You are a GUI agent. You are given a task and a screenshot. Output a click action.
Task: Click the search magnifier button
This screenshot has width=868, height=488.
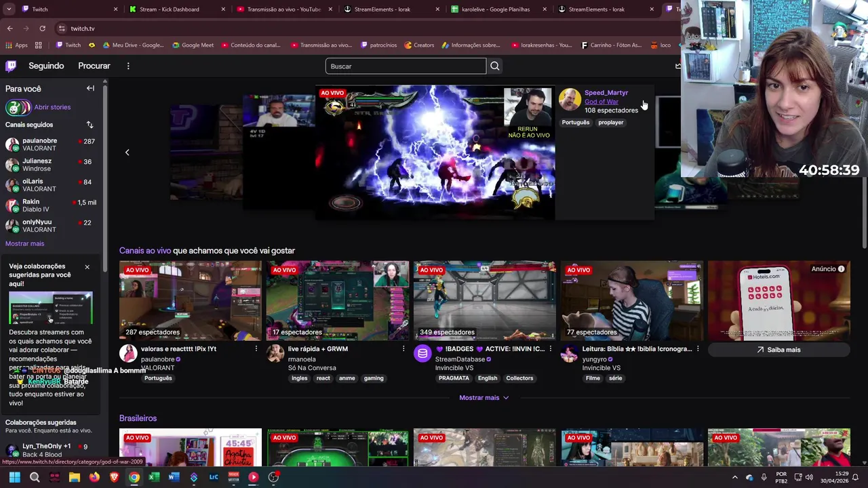(x=495, y=66)
